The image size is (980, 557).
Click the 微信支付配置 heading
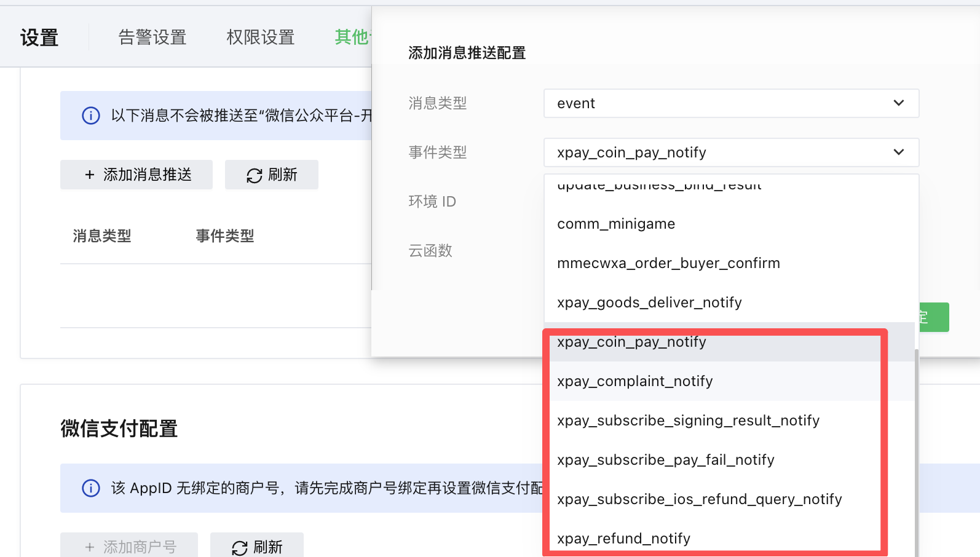[x=119, y=429]
